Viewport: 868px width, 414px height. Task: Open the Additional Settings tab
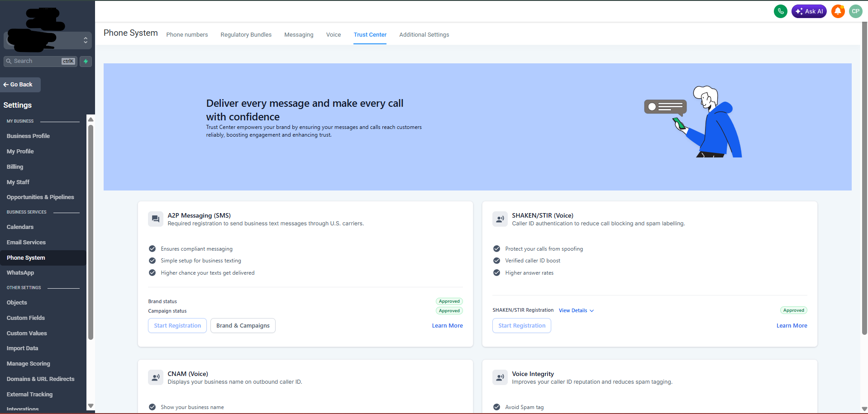click(x=424, y=35)
